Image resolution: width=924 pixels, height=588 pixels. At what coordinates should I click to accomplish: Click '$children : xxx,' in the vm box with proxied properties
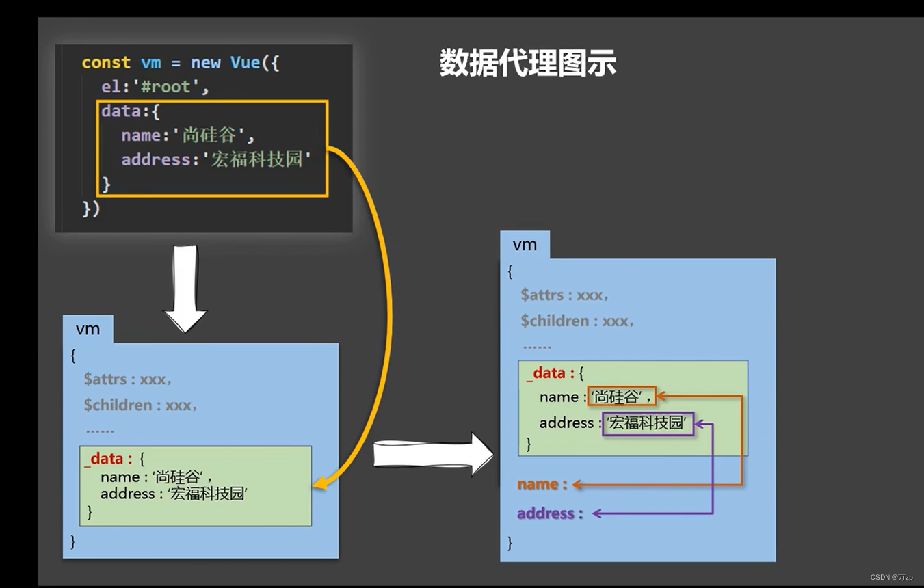pyautogui.click(x=577, y=321)
